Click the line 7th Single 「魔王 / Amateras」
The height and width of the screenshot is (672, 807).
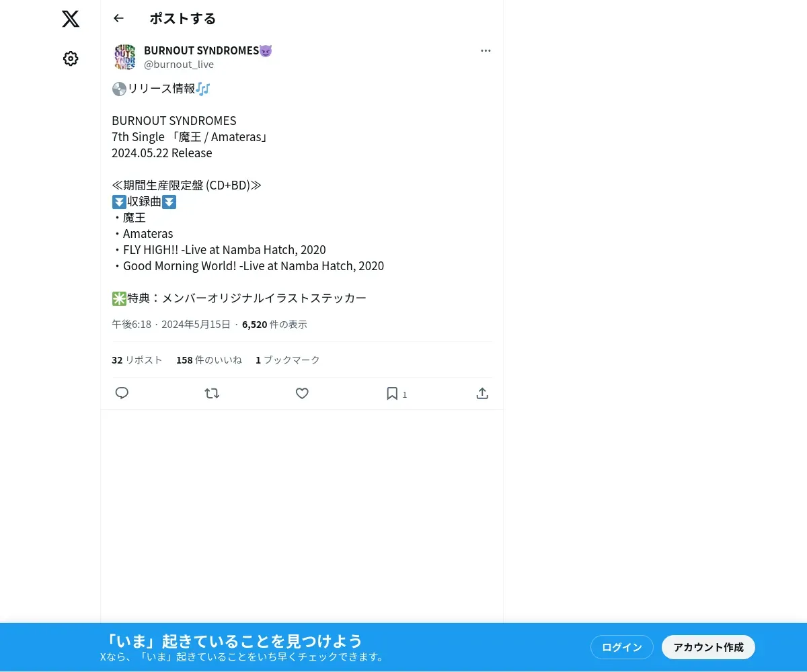(x=191, y=136)
